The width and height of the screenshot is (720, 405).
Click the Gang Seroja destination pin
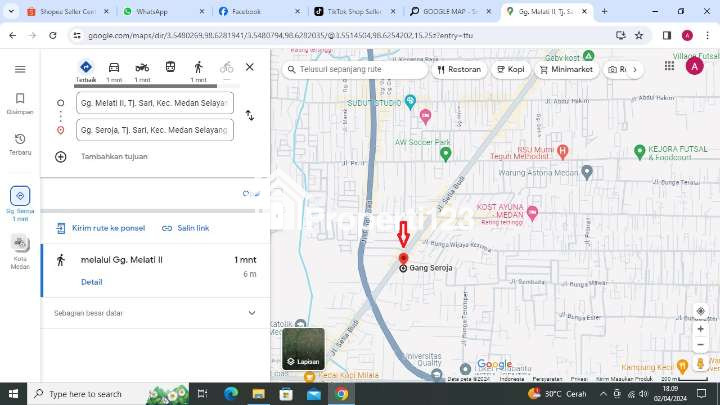[x=403, y=259]
